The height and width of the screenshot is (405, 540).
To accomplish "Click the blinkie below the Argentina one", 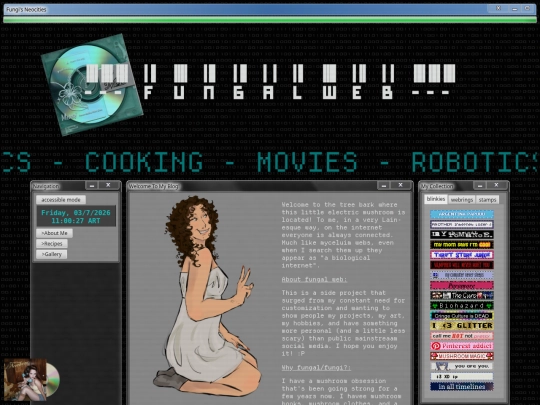I will click(x=462, y=225).
